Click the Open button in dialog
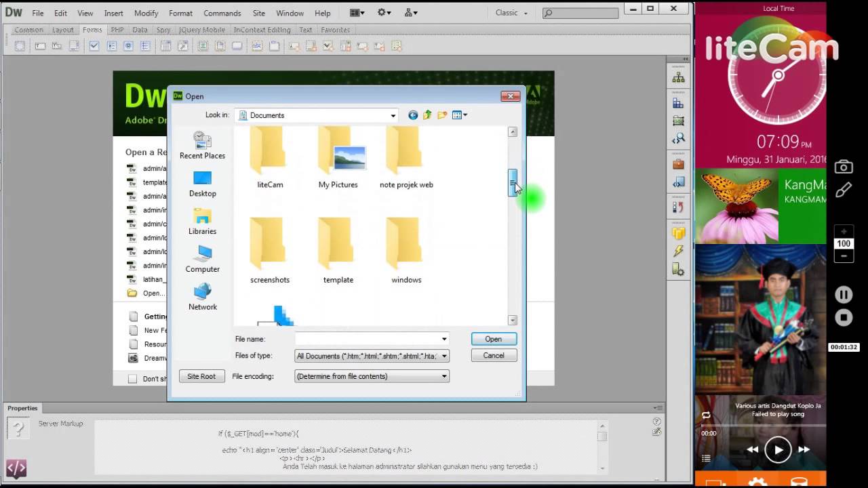The height and width of the screenshot is (488, 868). pyautogui.click(x=494, y=339)
